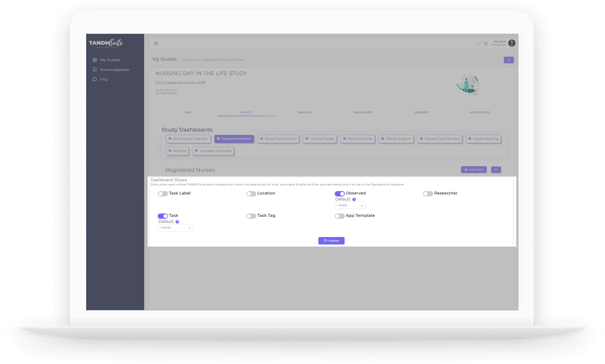This screenshot has width=605, height=364.
Task: Click the Zoe Savic user name
Action: [500, 42]
